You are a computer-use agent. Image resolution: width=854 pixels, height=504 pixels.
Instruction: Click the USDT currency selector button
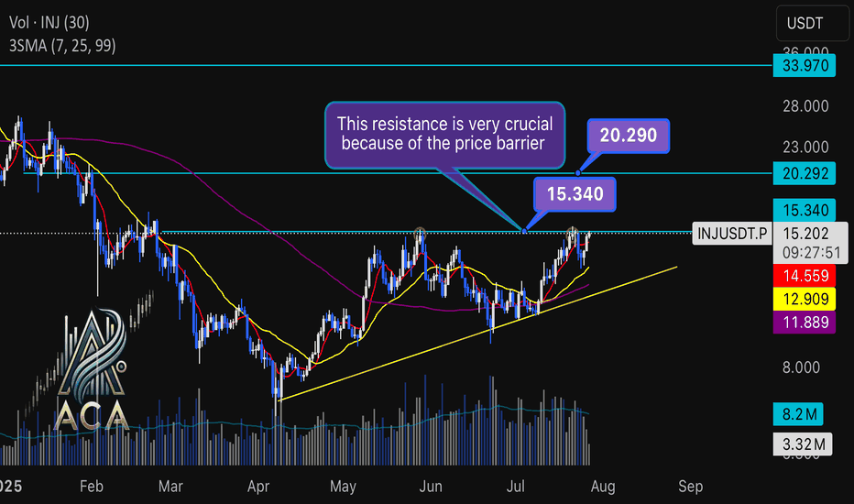click(812, 24)
